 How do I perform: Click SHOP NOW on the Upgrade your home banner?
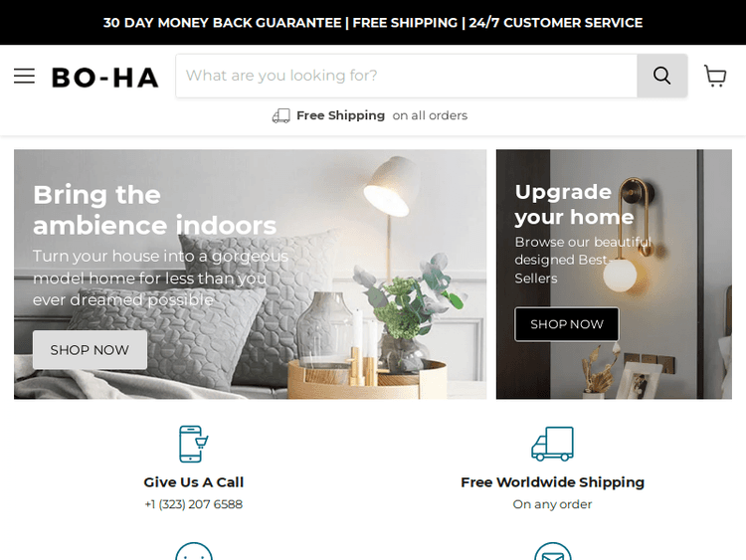click(567, 324)
